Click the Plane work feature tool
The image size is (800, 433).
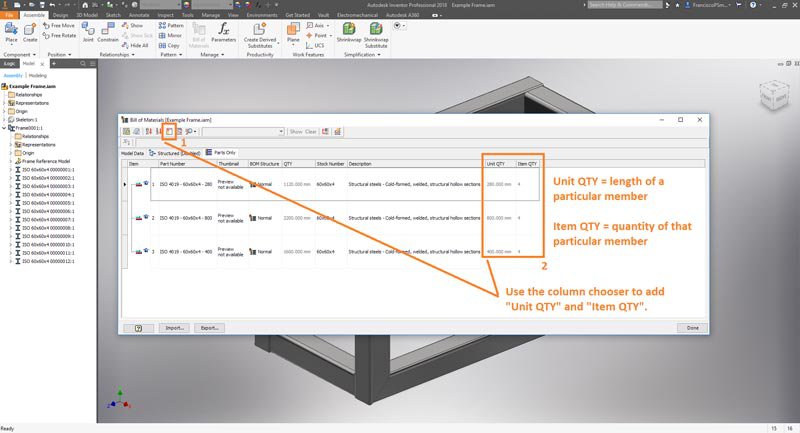293,33
